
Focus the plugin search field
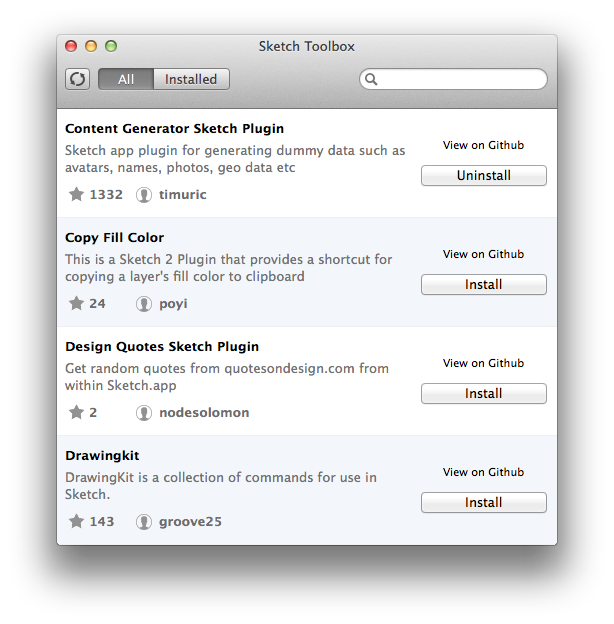point(460,79)
